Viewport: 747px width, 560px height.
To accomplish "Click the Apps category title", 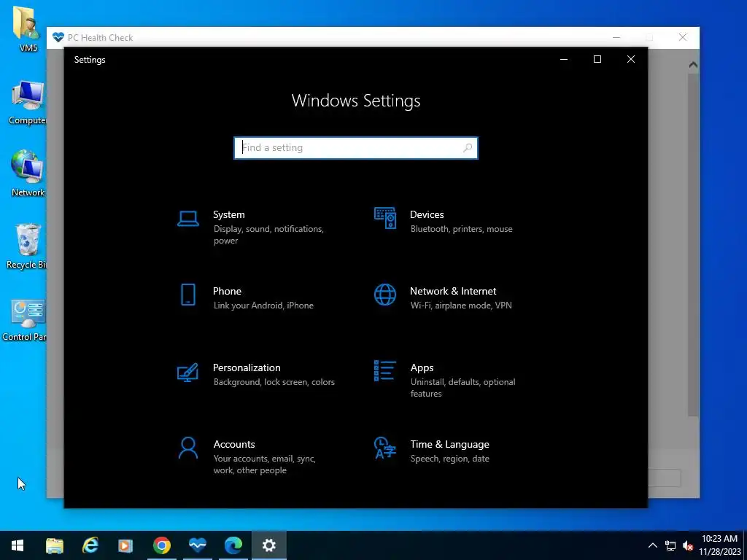I will 422,368.
